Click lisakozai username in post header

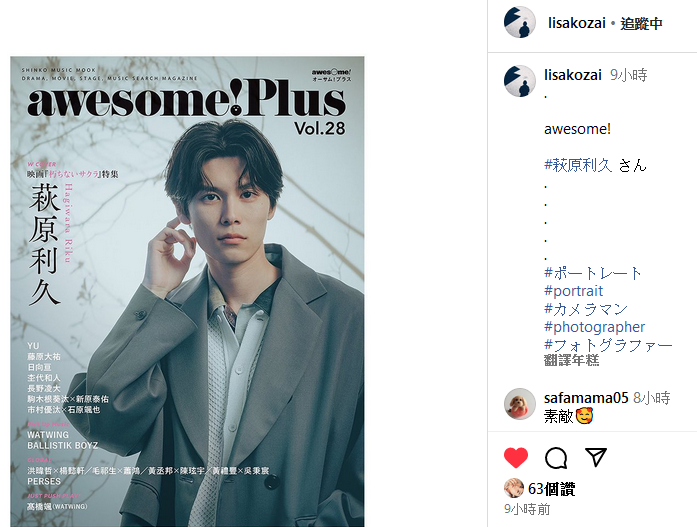[x=577, y=23]
